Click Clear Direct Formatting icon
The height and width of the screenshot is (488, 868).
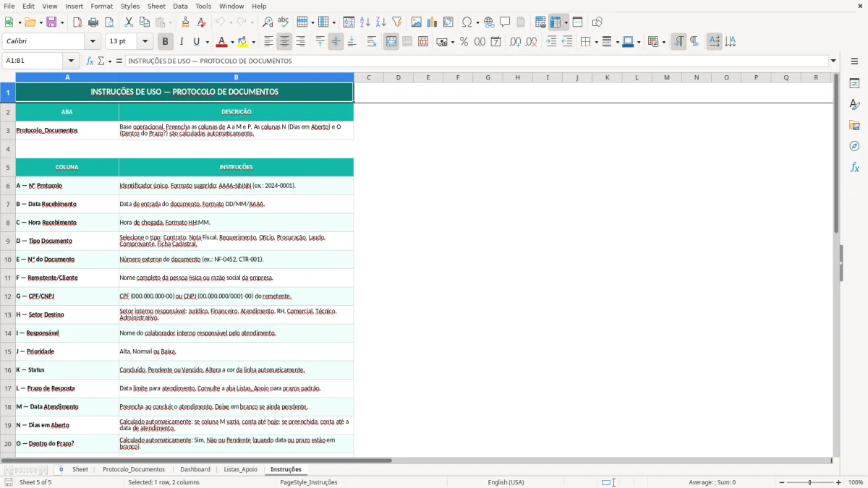[x=202, y=22]
